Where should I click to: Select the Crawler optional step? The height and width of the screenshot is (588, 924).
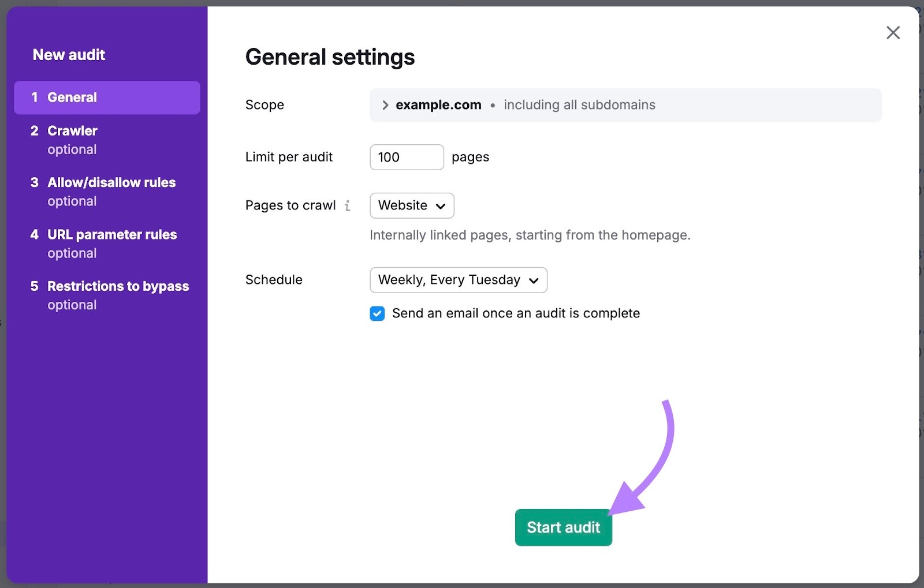point(72,130)
